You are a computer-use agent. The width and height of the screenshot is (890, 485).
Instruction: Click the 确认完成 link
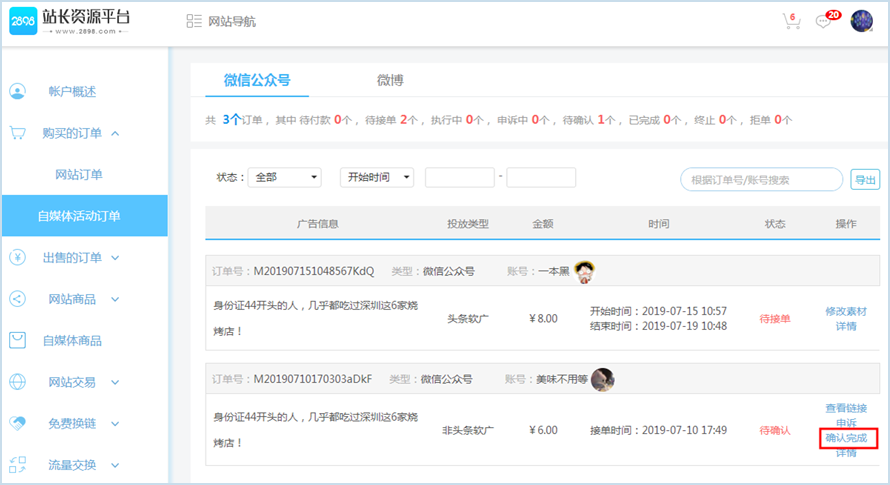pos(846,438)
